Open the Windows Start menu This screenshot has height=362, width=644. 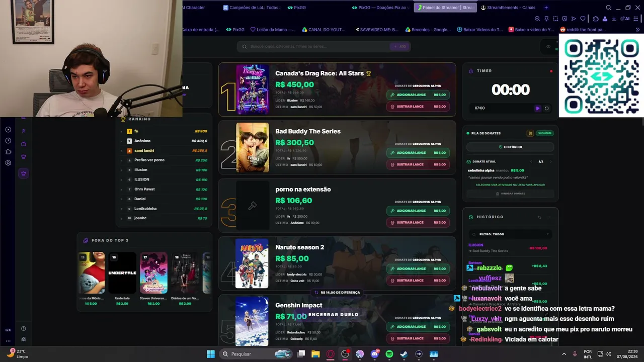point(211,354)
